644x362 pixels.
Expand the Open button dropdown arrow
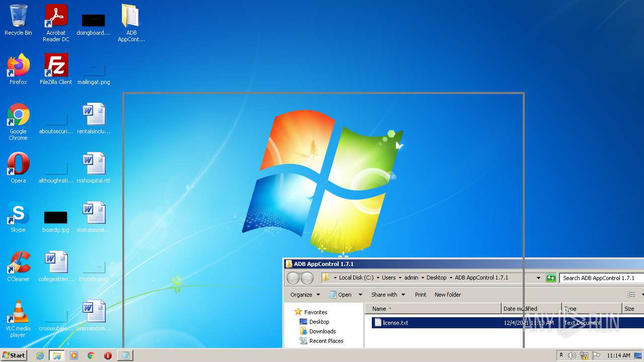[360, 295]
